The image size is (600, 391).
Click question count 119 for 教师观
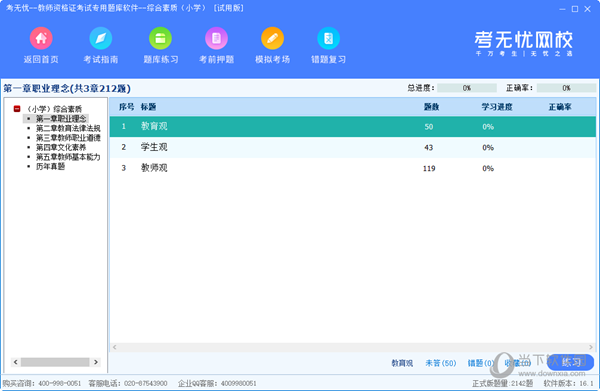429,168
